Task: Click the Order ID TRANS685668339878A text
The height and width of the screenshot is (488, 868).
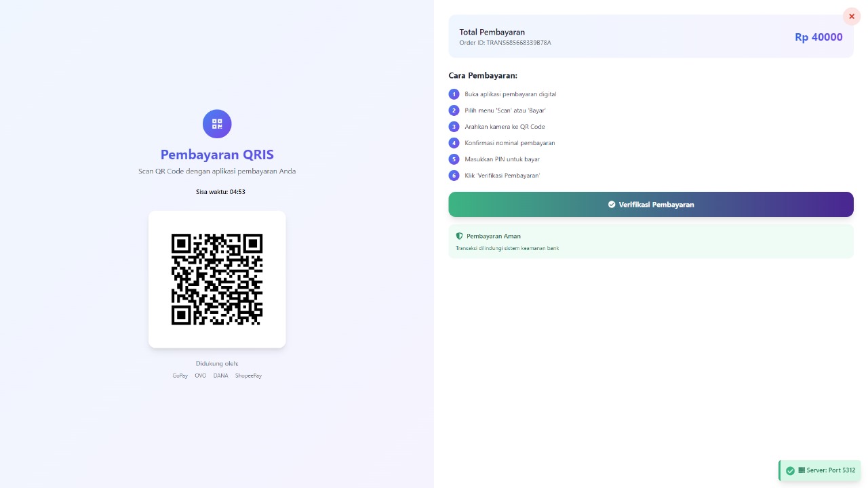Action: (505, 43)
